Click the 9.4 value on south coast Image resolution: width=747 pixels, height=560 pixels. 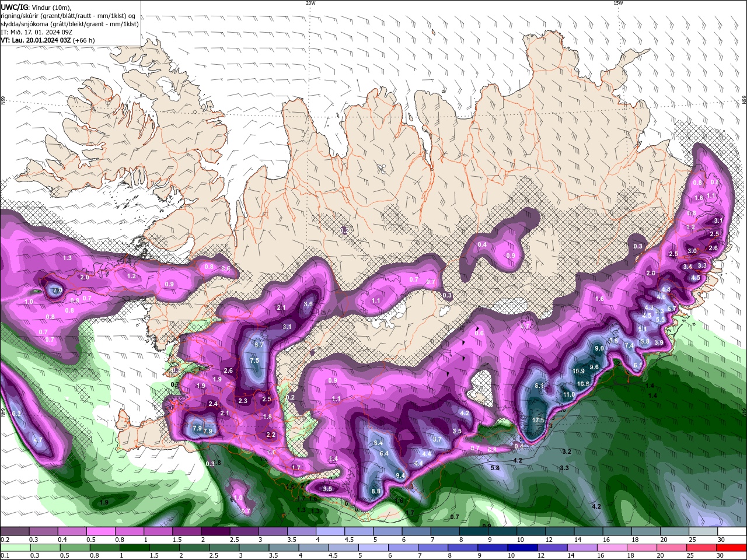click(400, 476)
